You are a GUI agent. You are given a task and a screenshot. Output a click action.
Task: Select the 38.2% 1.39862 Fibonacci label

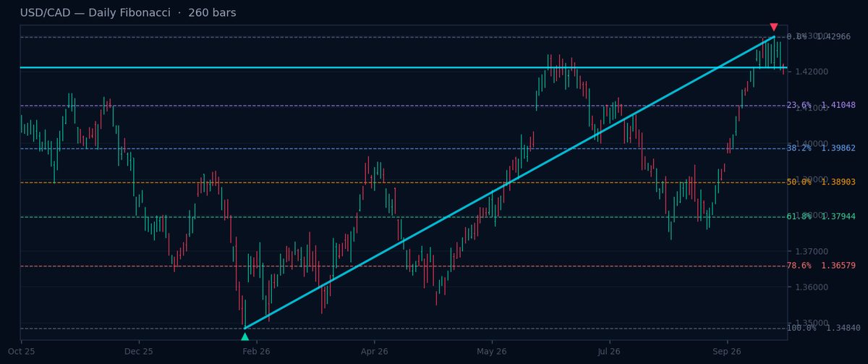point(821,148)
